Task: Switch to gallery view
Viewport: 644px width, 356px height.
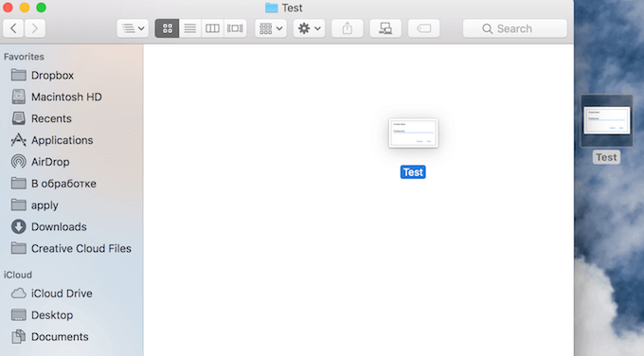Action: pos(235,28)
